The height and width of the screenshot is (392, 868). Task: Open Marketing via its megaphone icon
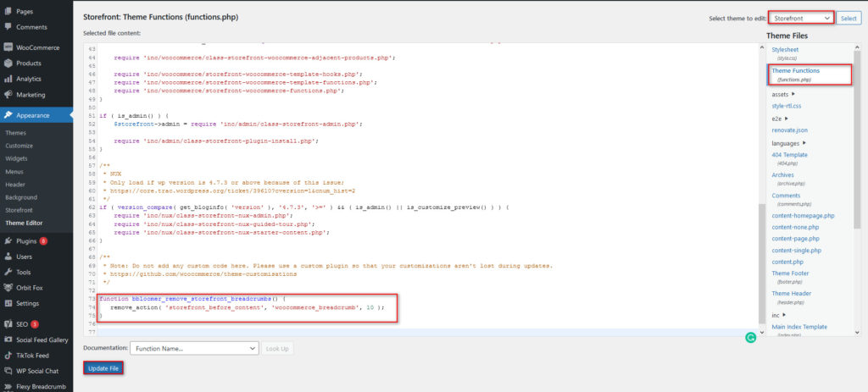pyautogui.click(x=8, y=95)
